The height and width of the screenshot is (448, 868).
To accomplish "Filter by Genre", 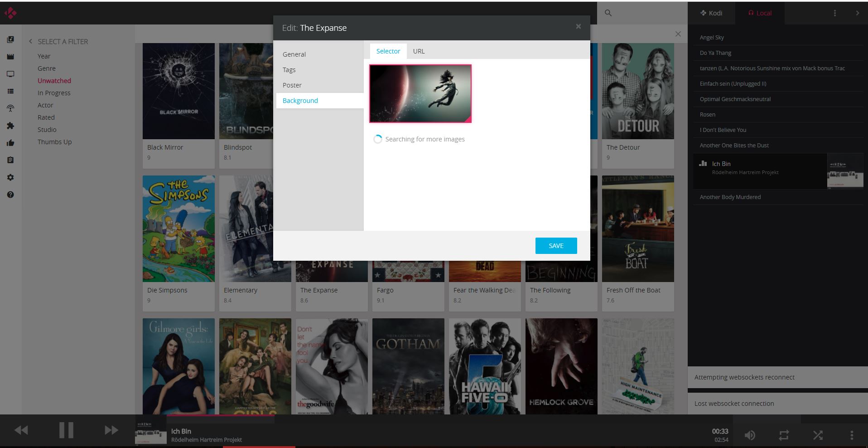I will point(47,68).
